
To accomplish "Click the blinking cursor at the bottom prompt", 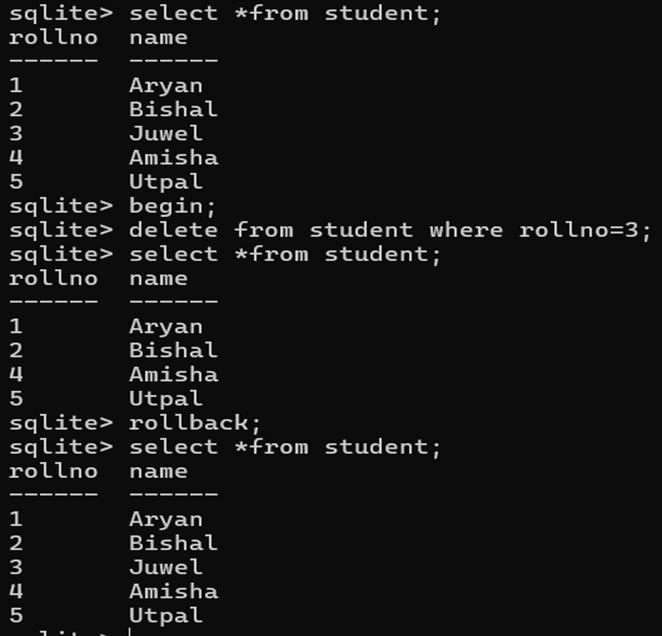I will [x=130, y=632].
